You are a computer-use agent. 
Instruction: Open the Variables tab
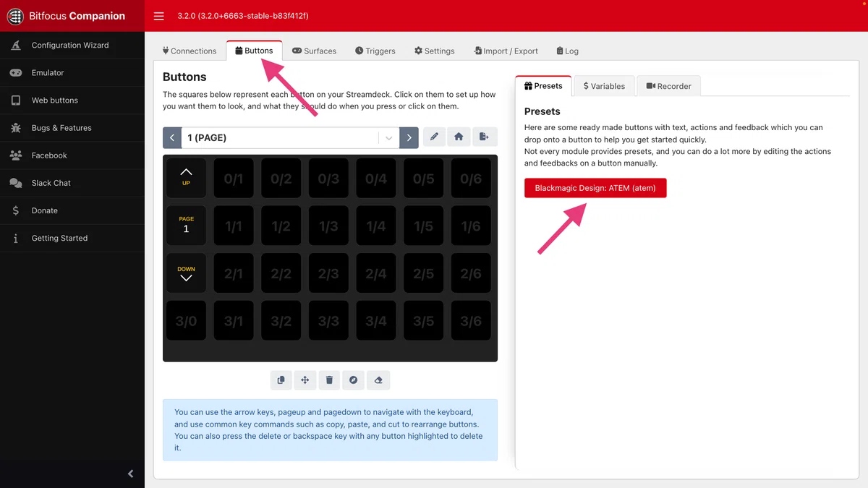coord(604,86)
